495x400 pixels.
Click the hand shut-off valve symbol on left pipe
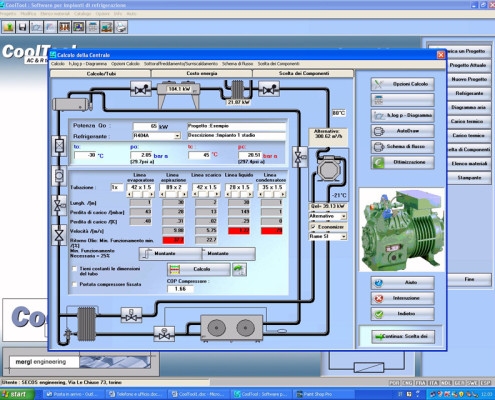click(59, 235)
